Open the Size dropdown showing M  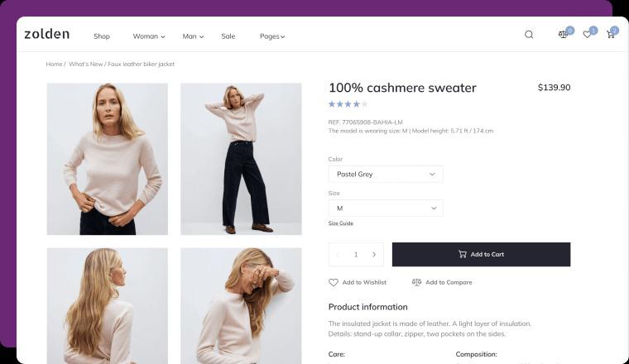(386, 208)
